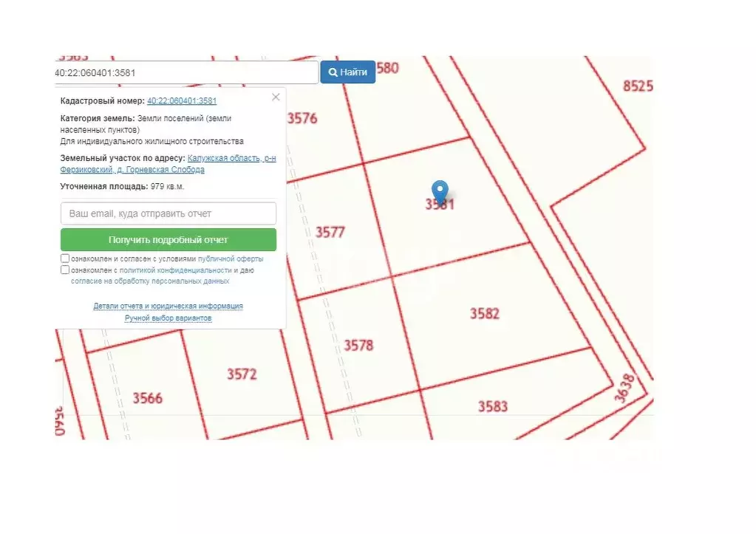This screenshot has height=534, width=756.
Task: Enable the публичной оферты consent checkbox
Action: [66, 257]
